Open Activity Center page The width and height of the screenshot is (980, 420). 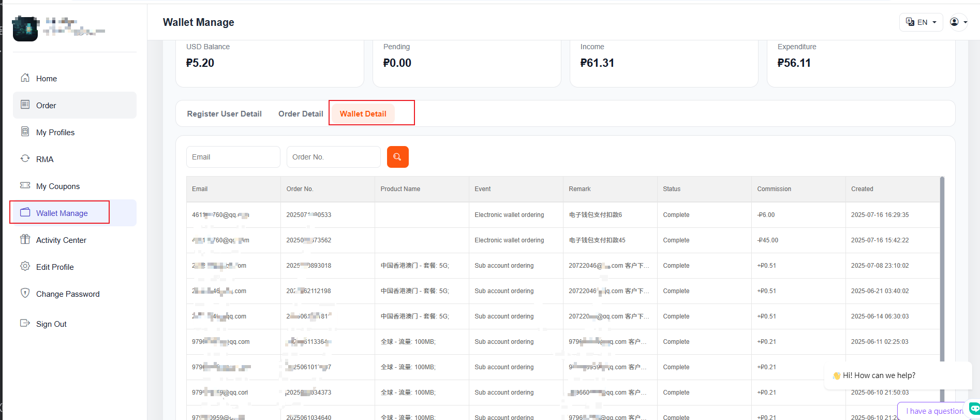(x=75, y=240)
